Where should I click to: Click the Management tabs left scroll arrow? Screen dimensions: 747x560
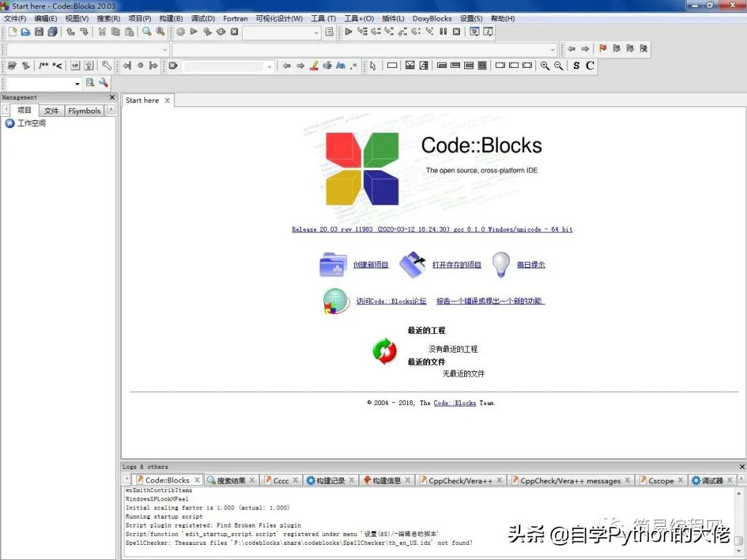click(6, 110)
